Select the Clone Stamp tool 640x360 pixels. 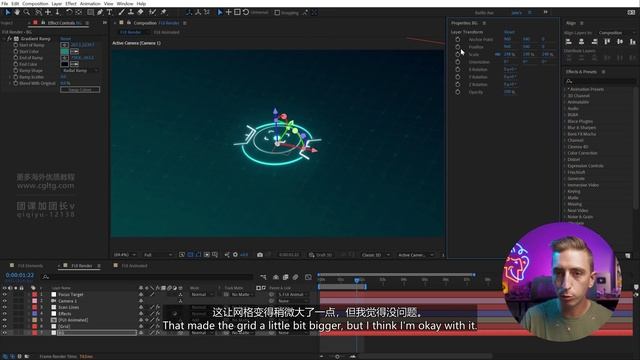(131, 12)
